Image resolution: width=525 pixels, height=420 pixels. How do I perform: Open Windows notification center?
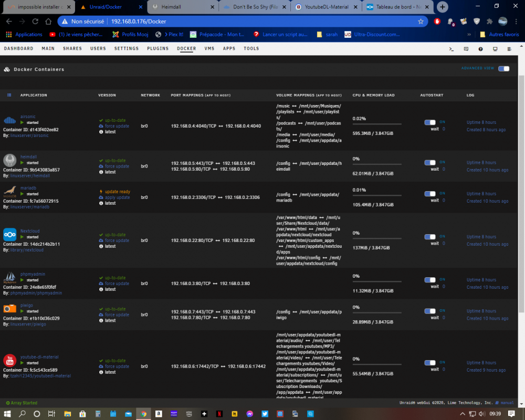point(511,414)
